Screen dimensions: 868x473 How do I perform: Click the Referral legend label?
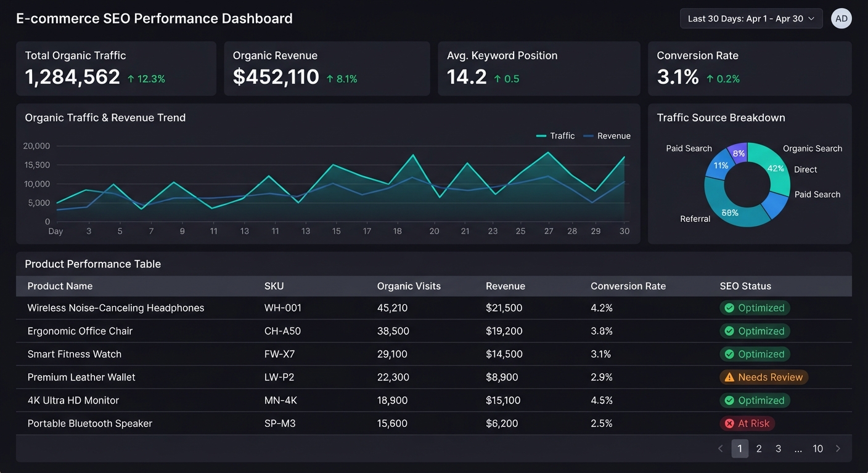[x=695, y=219]
